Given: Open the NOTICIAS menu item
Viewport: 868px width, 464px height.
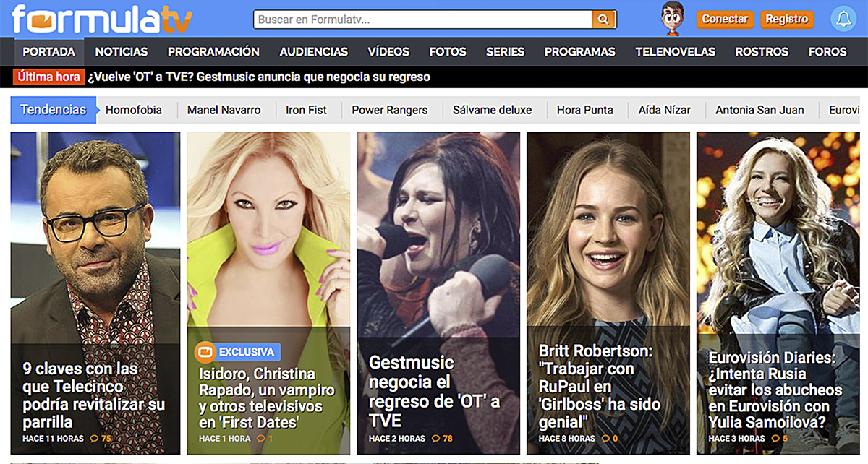Looking at the screenshot, I should [122, 52].
